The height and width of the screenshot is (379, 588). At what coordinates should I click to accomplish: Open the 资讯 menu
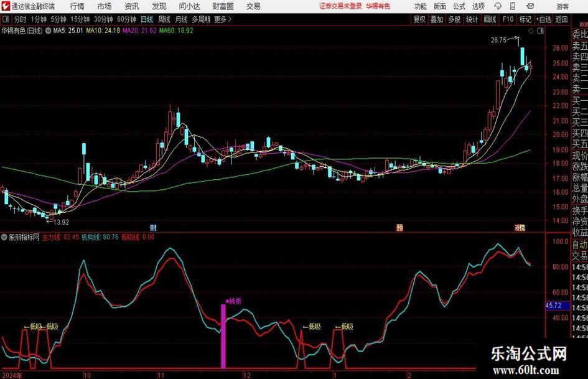(x=132, y=6)
